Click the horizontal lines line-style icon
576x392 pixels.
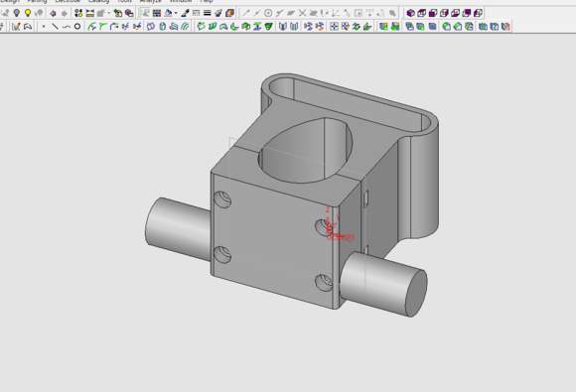click(x=208, y=13)
